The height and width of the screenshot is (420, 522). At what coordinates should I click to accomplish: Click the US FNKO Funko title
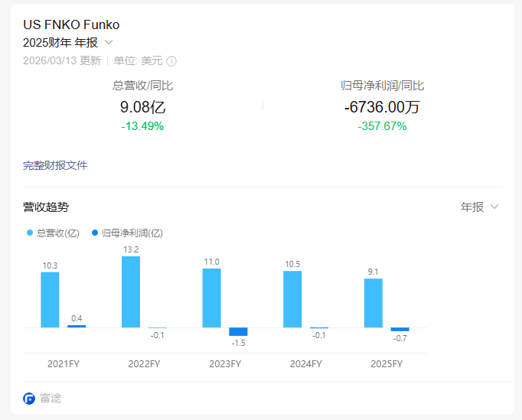(71, 24)
